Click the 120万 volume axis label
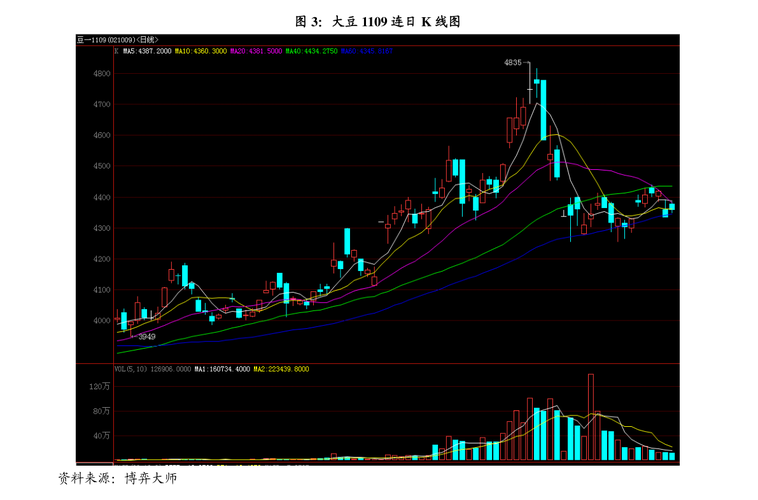This screenshot has width=758, height=500. [x=99, y=386]
